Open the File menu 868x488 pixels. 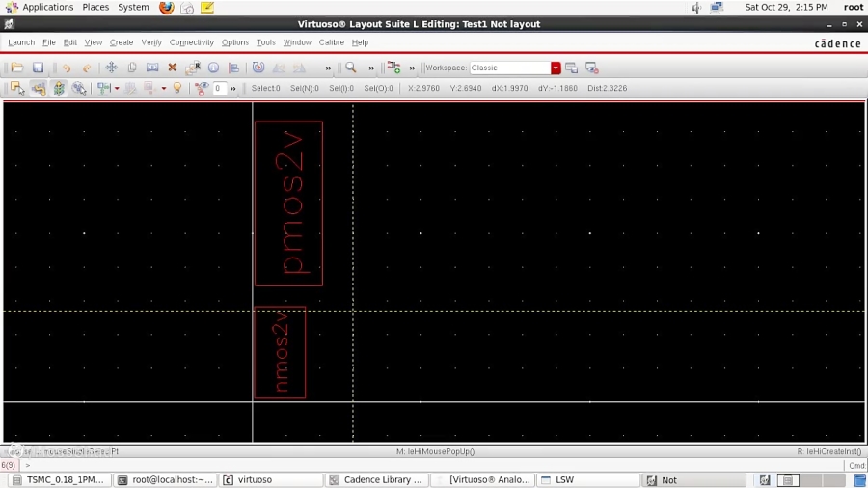tap(49, 42)
